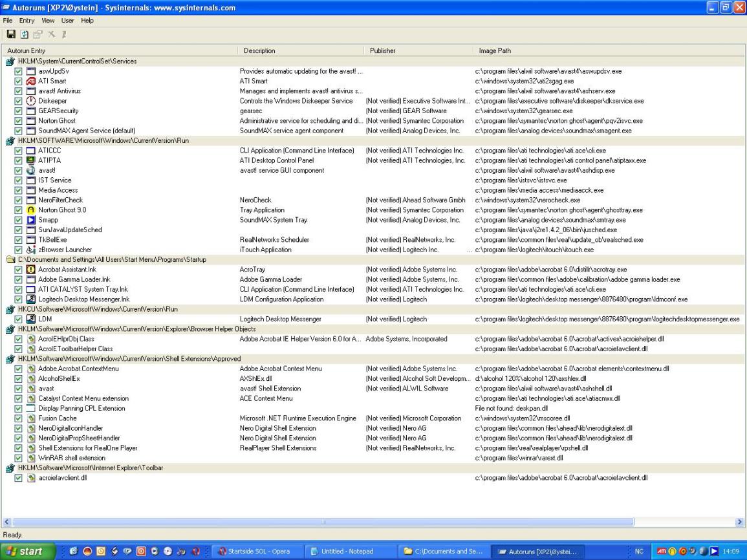Uncheck the SunJavaUpdateSched entry
This screenshot has width=747, height=560.
(x=18, y=230)
